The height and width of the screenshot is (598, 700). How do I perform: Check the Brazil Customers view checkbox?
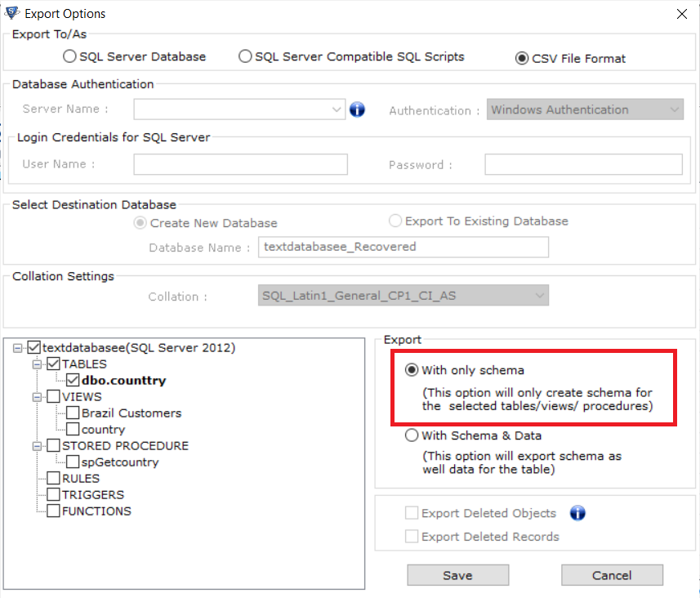(x=73, y=413)
